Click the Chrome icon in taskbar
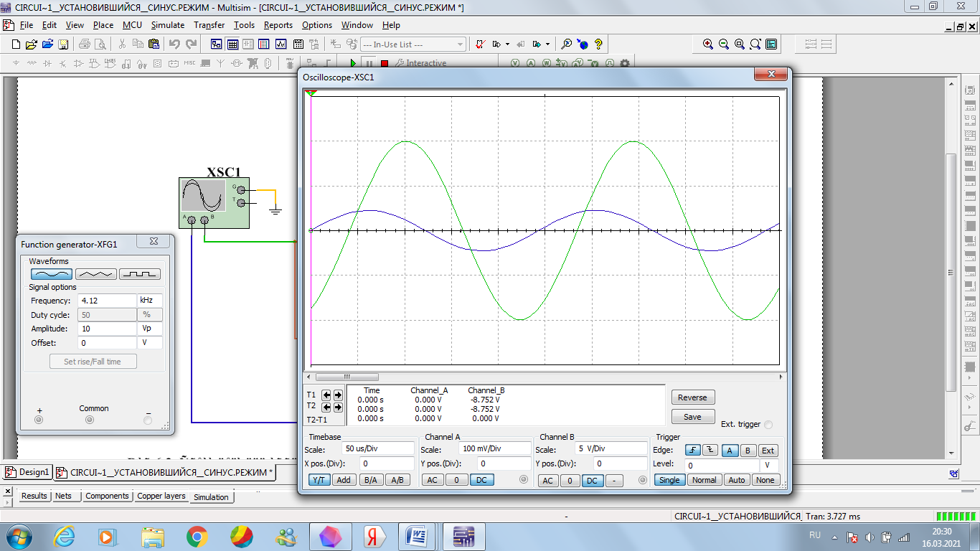980x551 pixels. pos(197,536)
